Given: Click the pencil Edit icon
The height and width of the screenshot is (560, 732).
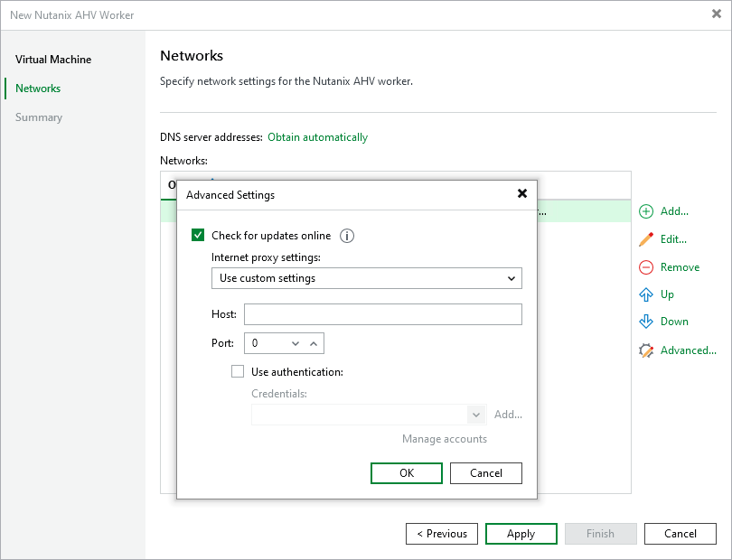Looking at the screenshot, I should coord(646,239).
